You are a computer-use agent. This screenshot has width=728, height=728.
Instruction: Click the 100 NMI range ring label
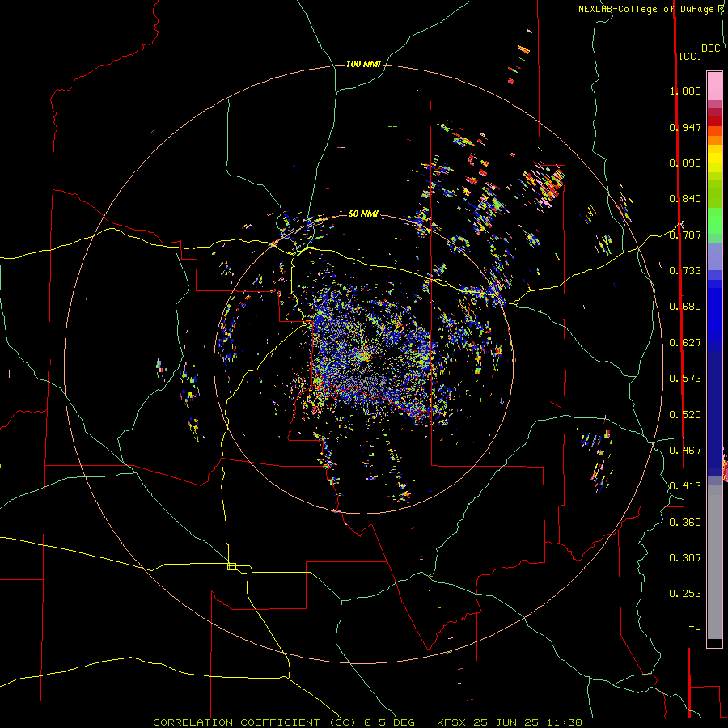tap(363, 64)
